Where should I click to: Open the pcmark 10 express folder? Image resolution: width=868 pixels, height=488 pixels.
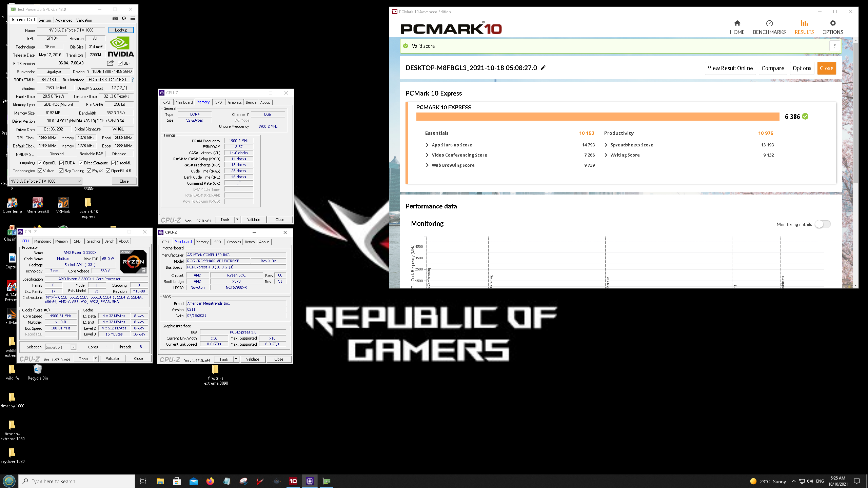(x=88, y=208)
